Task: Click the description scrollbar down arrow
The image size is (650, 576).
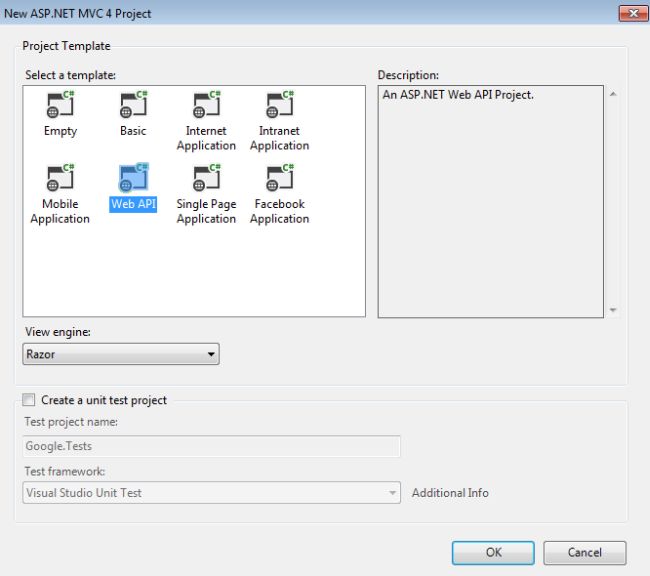Action: coord(613,310)
